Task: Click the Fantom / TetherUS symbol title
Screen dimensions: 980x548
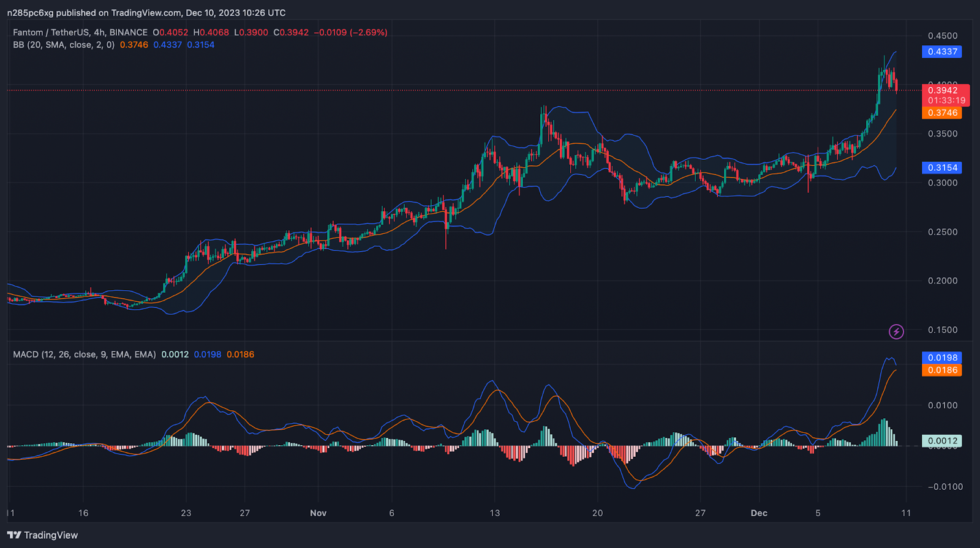Action: pos(80,32)
